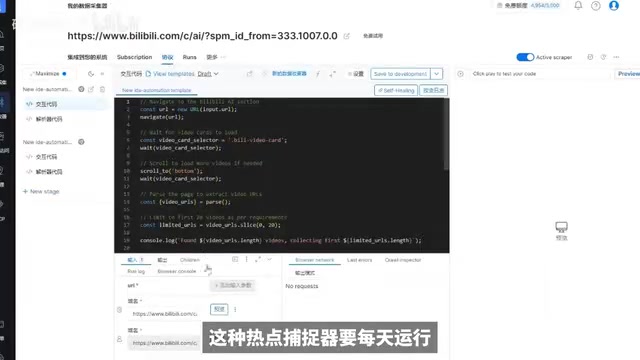Open the Children tab
Image resolution: width=640 pixels, height=360 pixels.
(190, 260)
